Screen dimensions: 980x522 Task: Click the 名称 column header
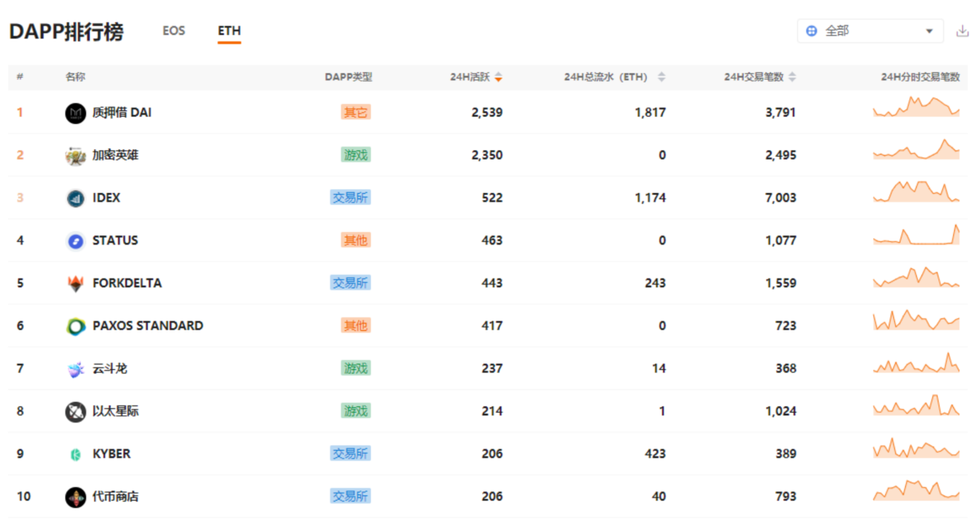pyautogui.click(x=76, y=77)
